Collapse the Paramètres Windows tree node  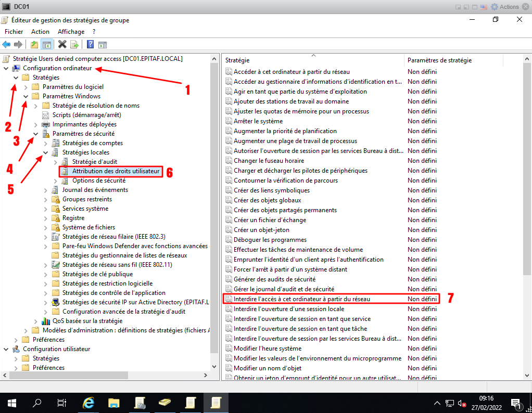pyautogui.click(x=26, y=96)
